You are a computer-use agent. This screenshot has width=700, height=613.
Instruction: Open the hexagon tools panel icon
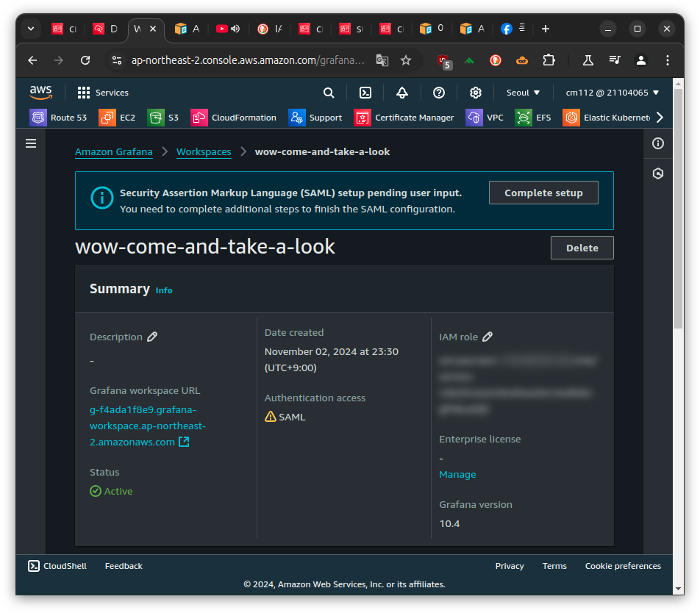[x=658, y=173]
